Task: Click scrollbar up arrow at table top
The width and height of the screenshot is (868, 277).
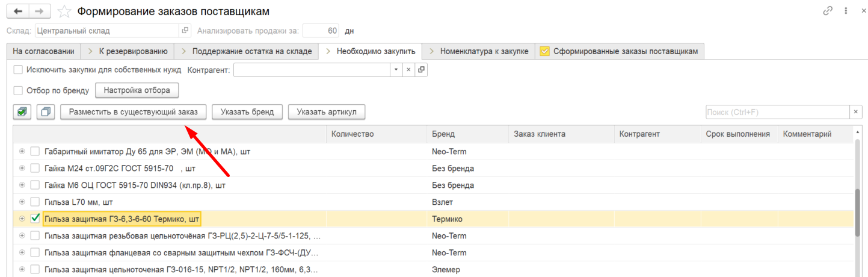Action: 857,131
